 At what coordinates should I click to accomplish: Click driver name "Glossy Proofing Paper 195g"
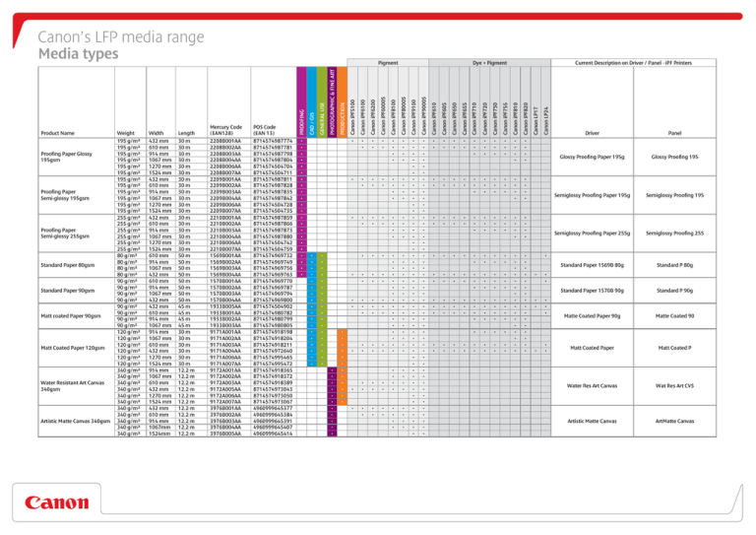pos(592,157)
